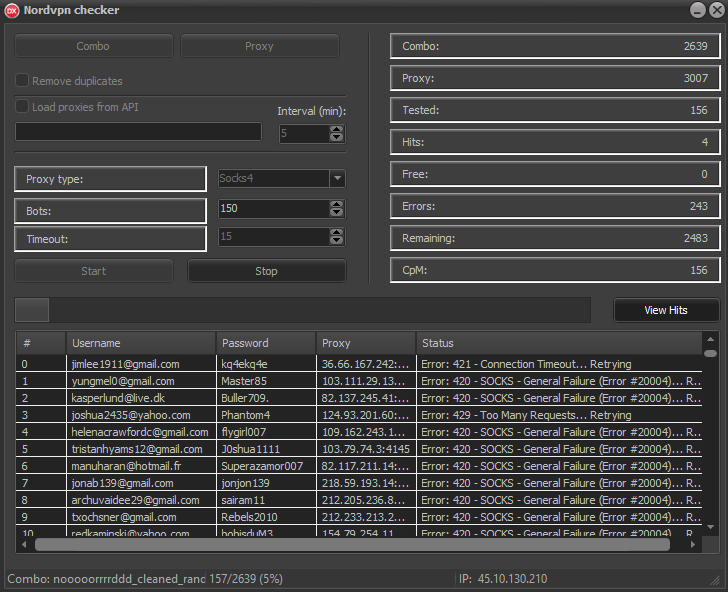Screen dimensions: 728x592
Task: Decrease the Interval (min) value with down arrow
Action: pyautogui.click(x=337, y=138)
